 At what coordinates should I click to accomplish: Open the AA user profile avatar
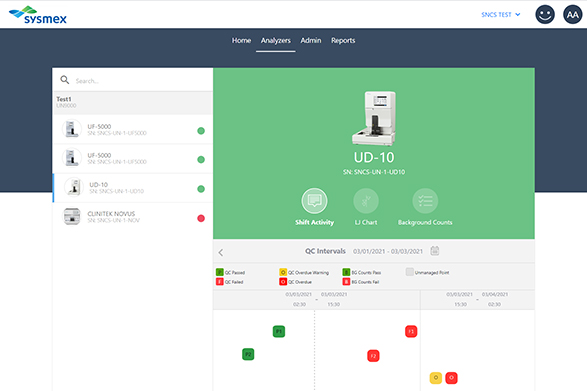point(572,15)
